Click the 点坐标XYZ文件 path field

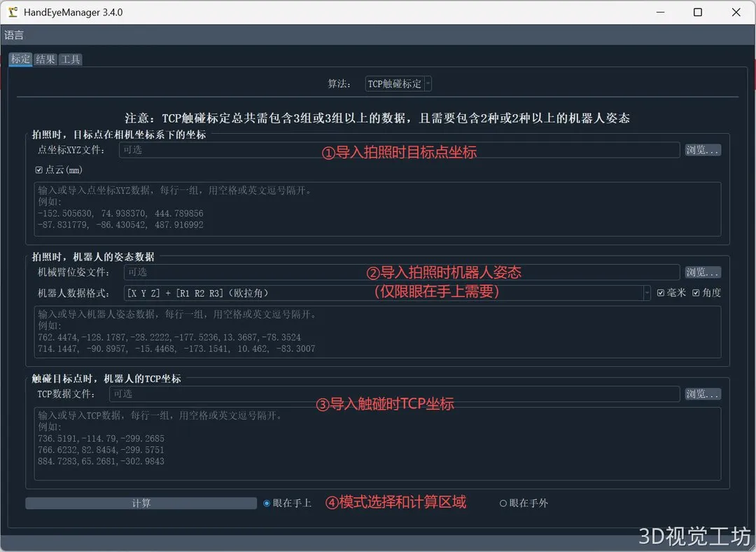(x=399, y=150)
